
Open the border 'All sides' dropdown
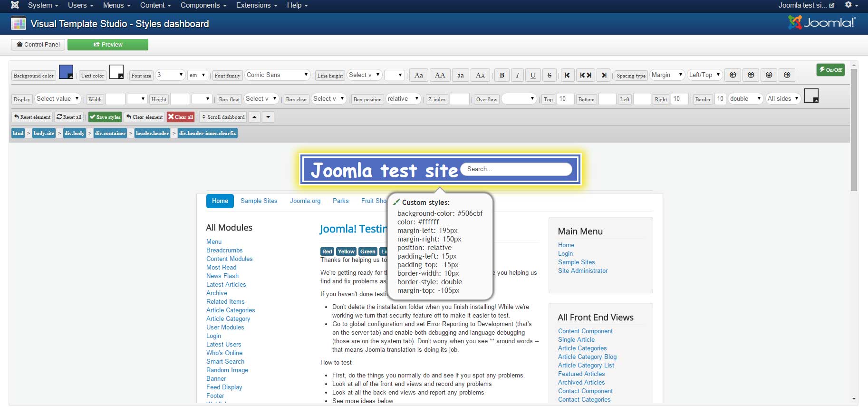783,99
